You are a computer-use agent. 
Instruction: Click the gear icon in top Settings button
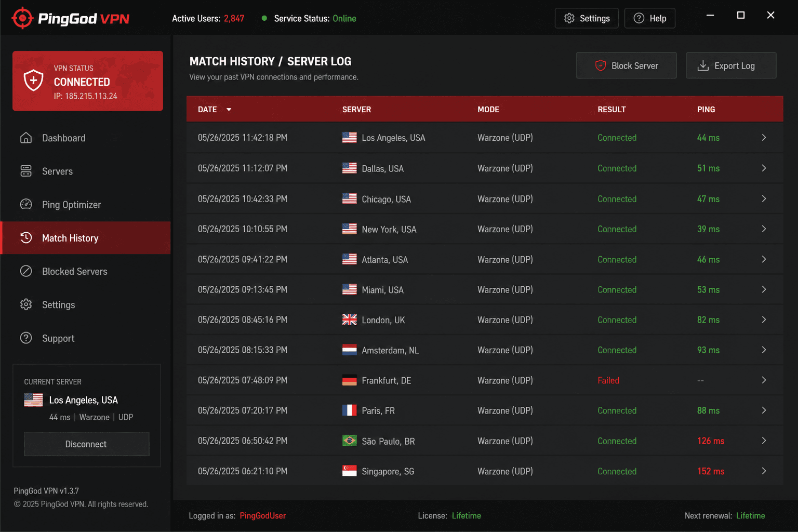tap(569, 18)
